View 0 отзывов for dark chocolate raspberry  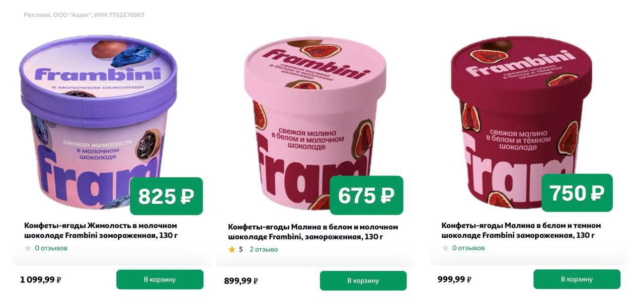(x=468, y=248)
